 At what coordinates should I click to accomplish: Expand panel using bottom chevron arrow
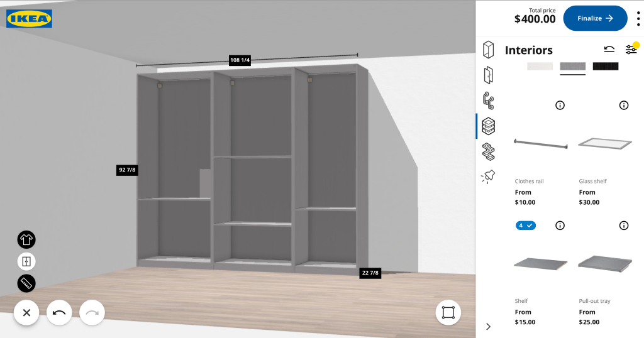[488, 326]
